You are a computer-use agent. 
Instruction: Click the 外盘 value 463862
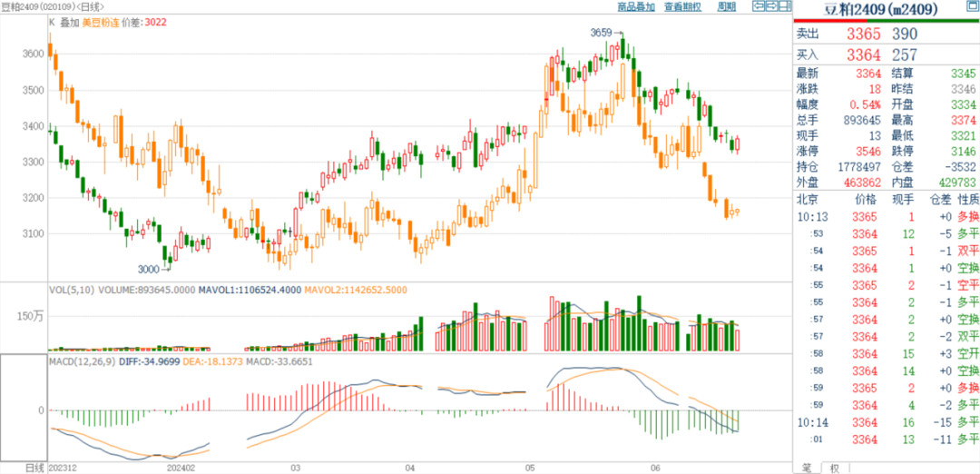pos(862,183)
